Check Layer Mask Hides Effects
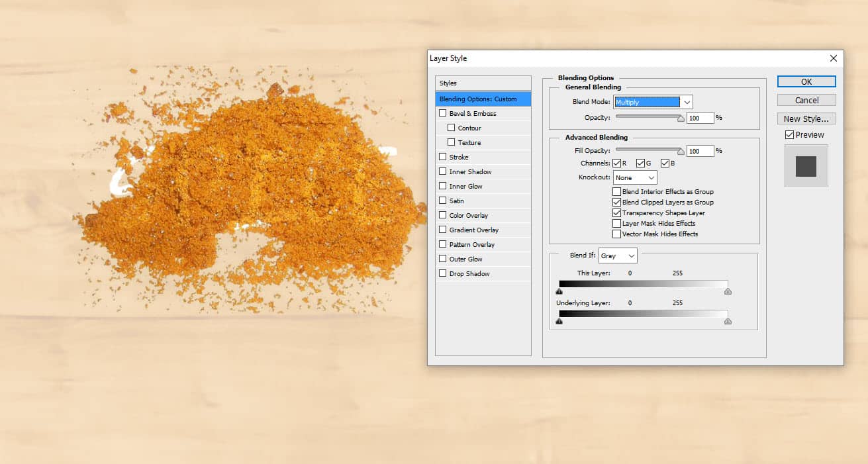Screen dimensions: 868x464 point(616,224)
